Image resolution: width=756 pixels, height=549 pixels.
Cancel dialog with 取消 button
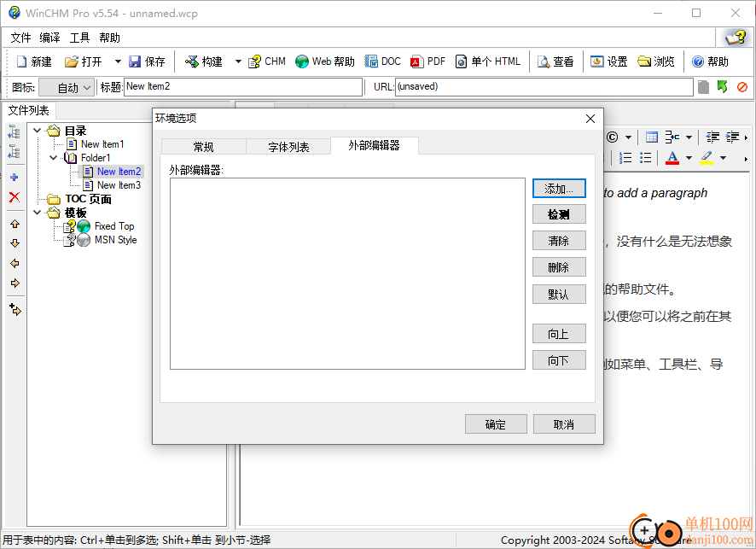[x=564, y=424]
